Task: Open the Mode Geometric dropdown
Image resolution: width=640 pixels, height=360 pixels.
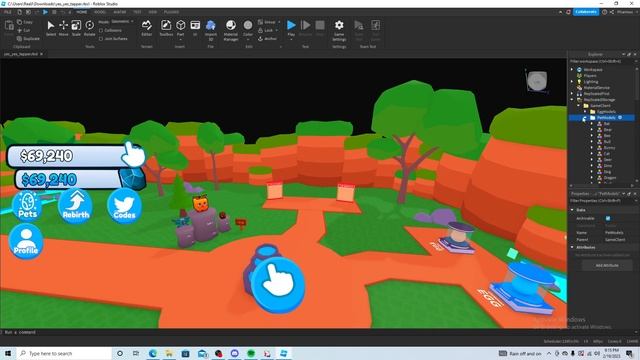Action: coord(122,22)
